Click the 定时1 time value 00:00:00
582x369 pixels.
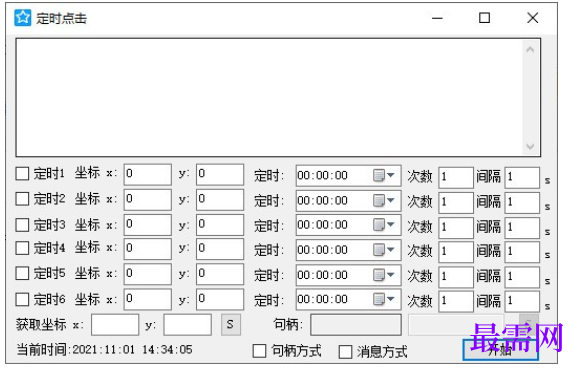click(323, 175)
